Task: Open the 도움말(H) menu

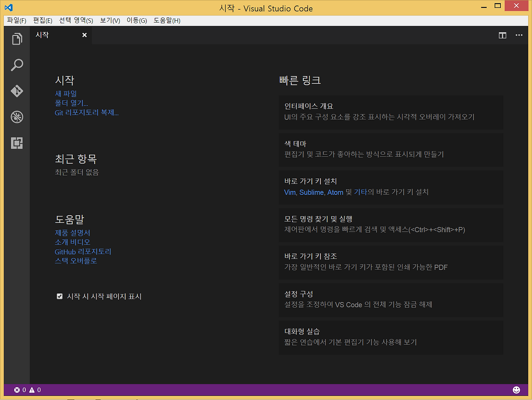Action: (167, 20)
